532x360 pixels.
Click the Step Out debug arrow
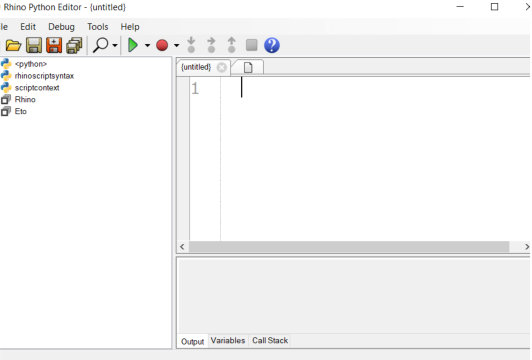point(231,45)
